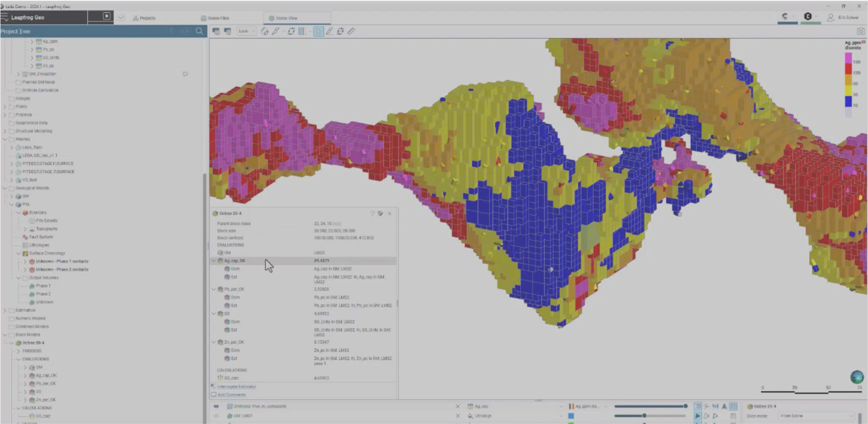Collapse the Meshes folder
The height and width of the screenshot is (424, 868).
tap(5, 139)
